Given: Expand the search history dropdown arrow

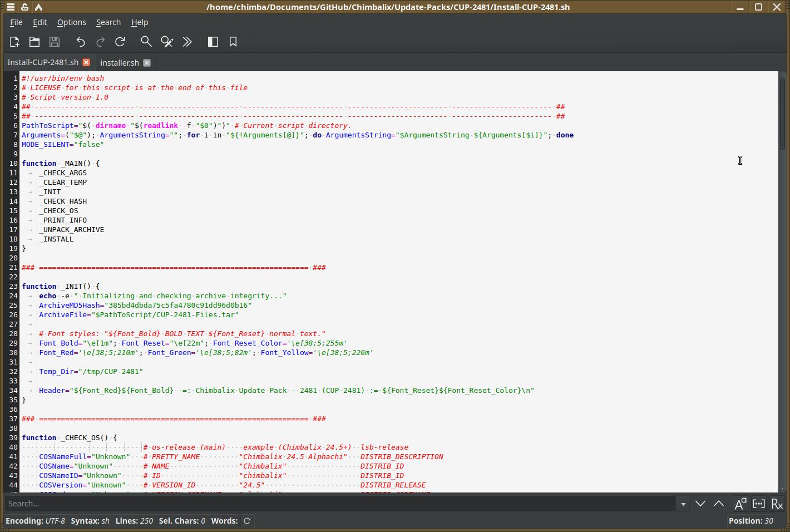Looking at the screenshot, I should 683,504.
